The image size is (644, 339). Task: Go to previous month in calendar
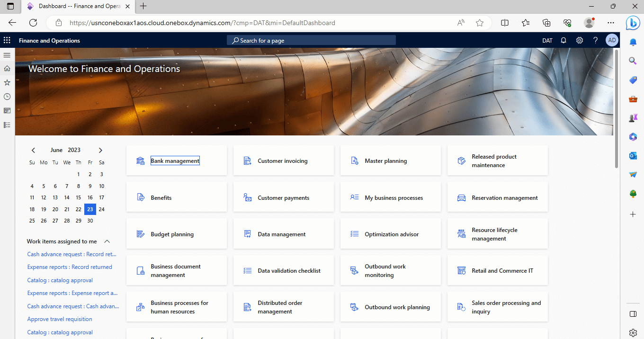[x=33, y=150]
